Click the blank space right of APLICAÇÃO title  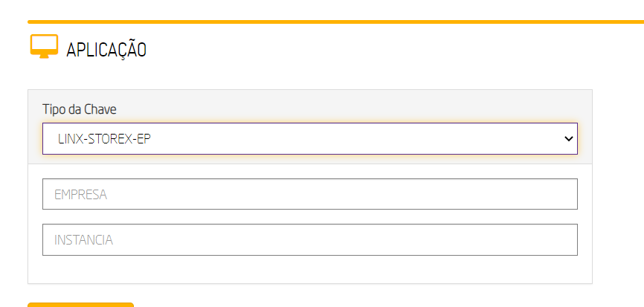(x=372, y=50)
